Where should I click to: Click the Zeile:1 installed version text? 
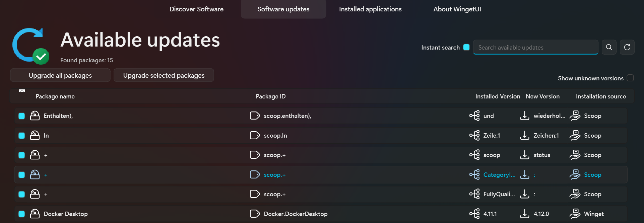click(x=492, y=136)
